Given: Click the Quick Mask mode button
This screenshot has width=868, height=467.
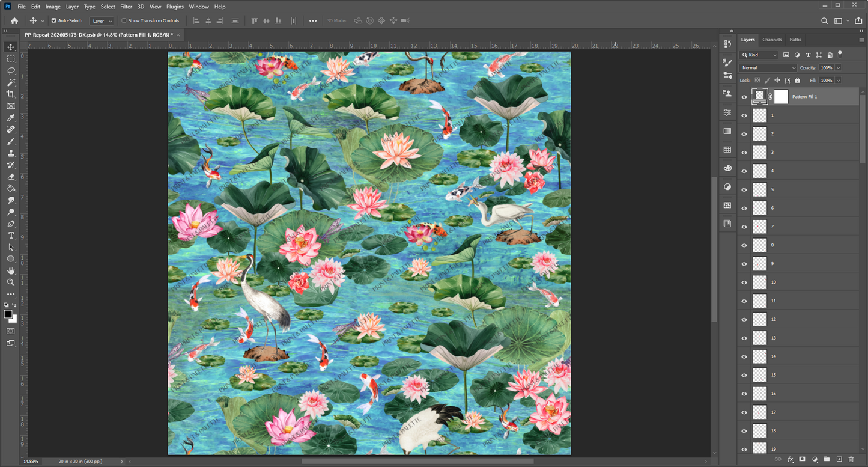Looking at the screenshot, I should [x=11, y=331].
